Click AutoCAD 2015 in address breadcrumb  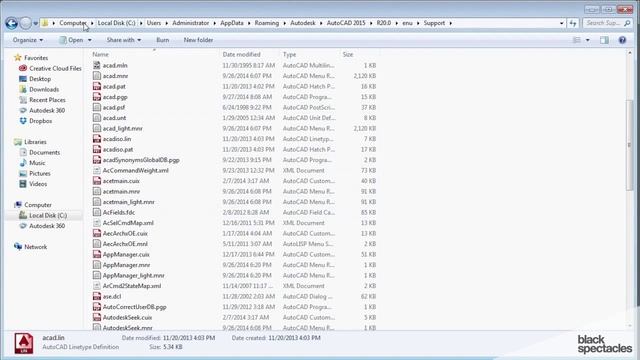click(346, 23)
